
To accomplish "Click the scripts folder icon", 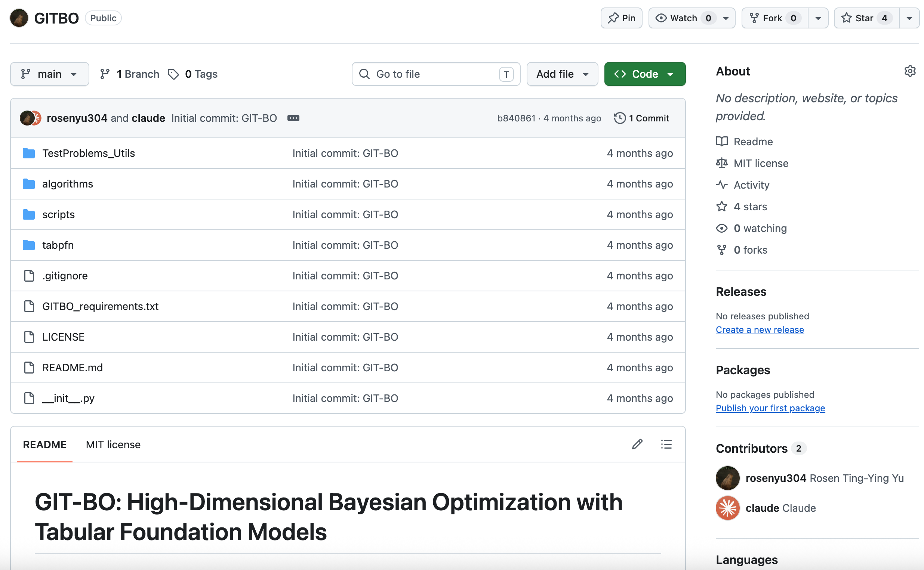I will coord(29,214).
